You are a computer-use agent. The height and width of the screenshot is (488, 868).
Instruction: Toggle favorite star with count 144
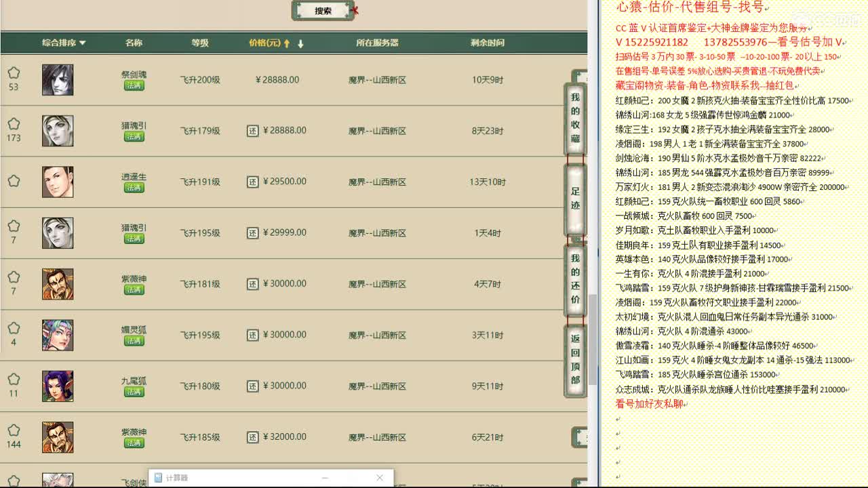point(14,430)
